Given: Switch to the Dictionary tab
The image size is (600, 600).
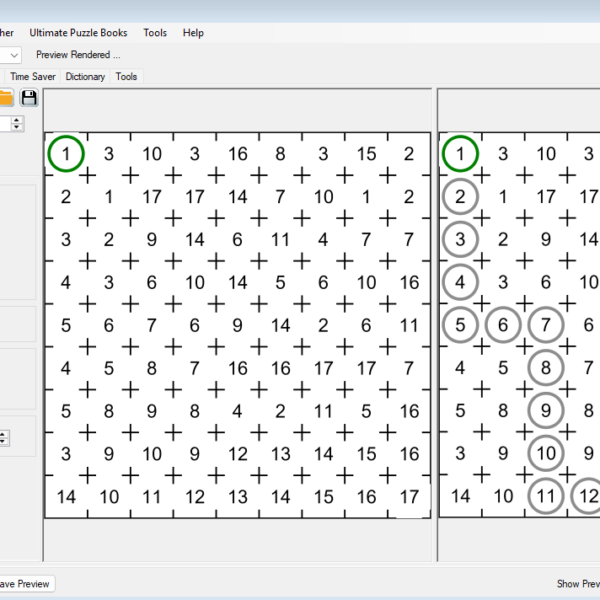Looking at the screenshot, I should tap(85, 76).
